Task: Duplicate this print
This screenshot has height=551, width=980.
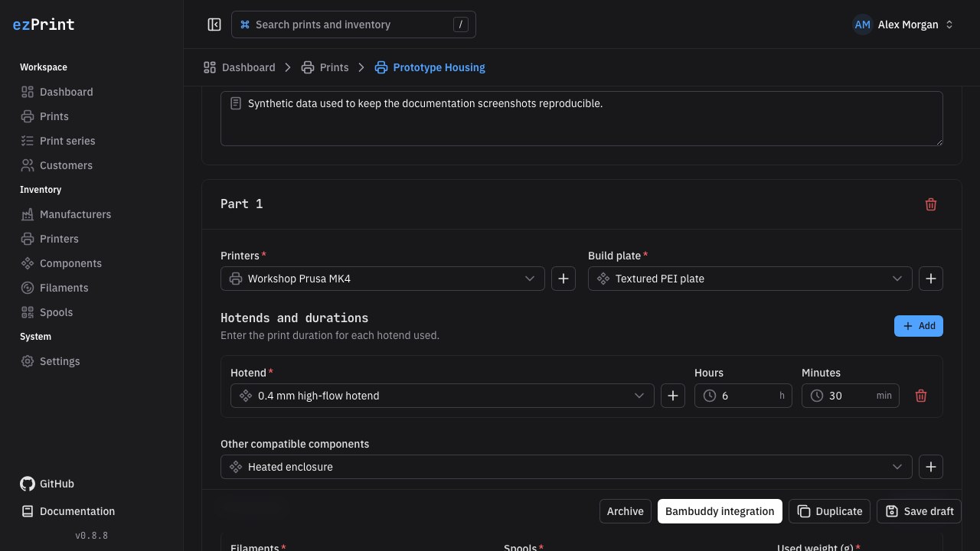Action: pos(829,511)
